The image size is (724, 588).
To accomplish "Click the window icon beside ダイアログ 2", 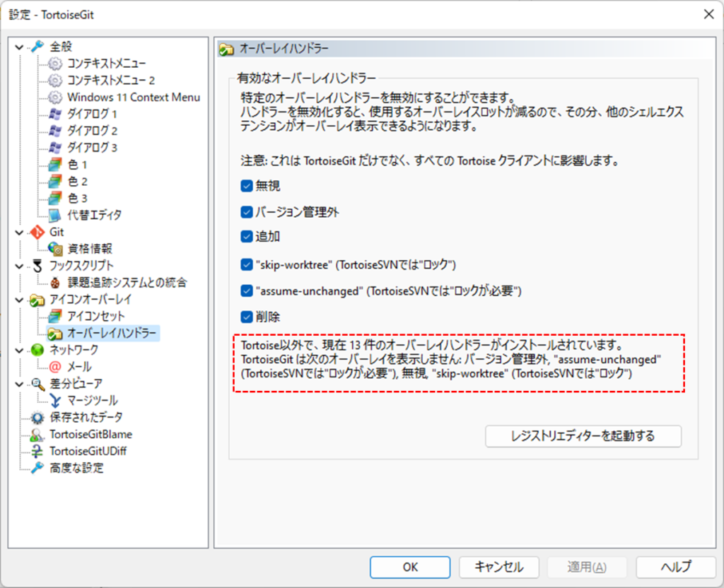I will tap(55, 131).
